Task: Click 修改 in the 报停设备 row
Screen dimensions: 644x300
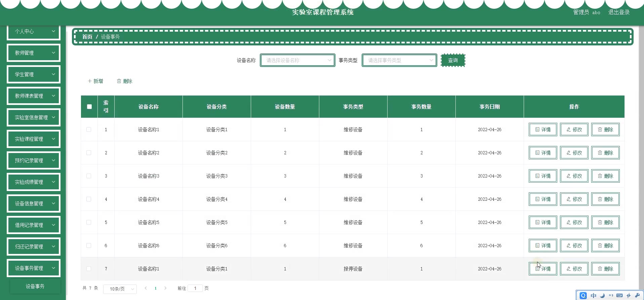Action: tap(574, 269)
